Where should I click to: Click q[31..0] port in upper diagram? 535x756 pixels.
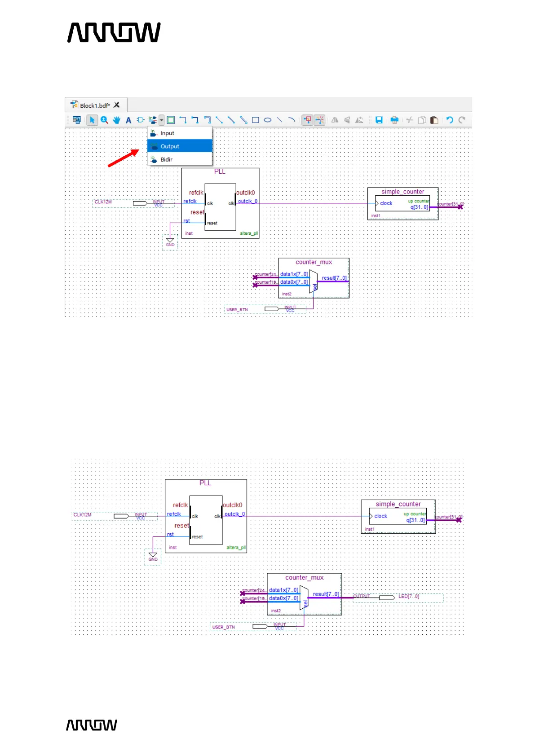tap(419, 207)
